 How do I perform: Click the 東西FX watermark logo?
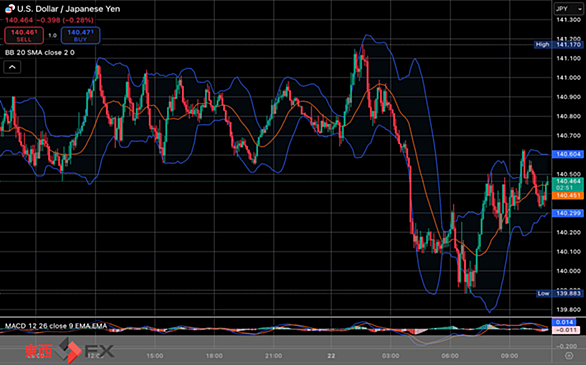click(70, 350)
